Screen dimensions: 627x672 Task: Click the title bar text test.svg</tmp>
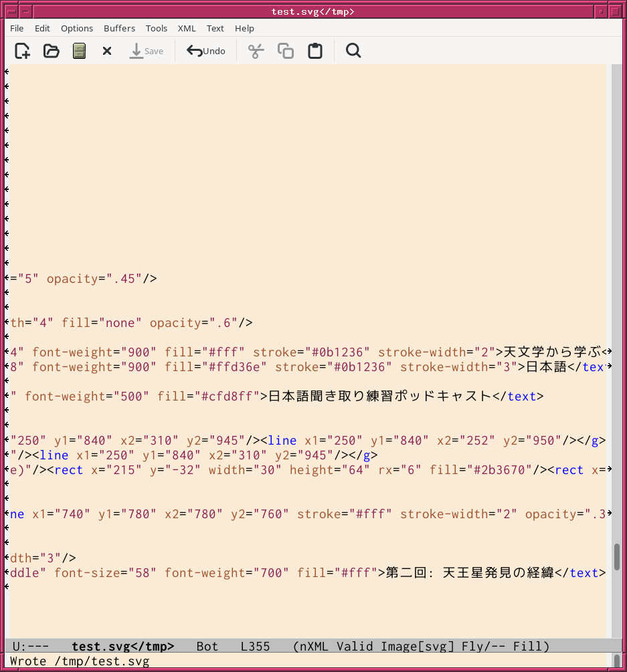(x=313, y=11)
